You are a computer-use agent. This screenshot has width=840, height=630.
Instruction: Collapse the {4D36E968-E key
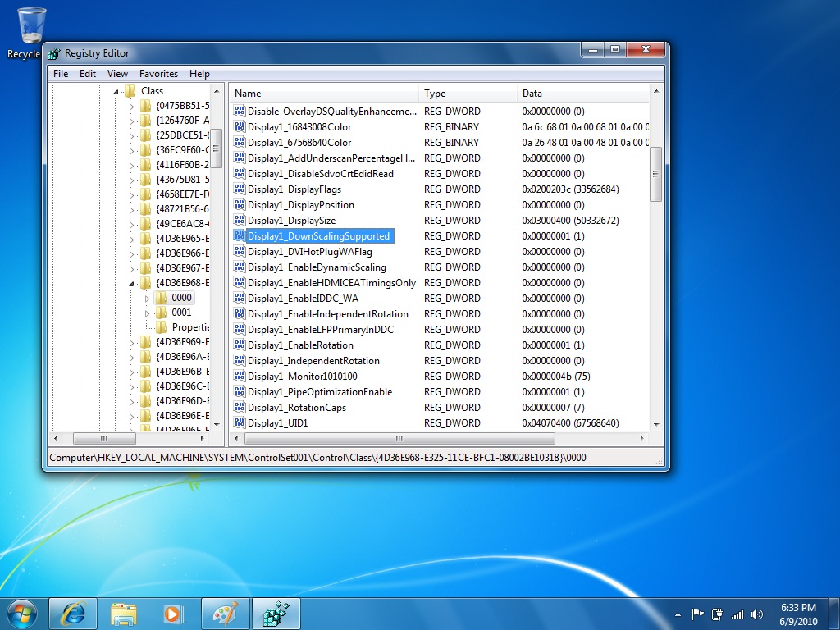point(132,283)
